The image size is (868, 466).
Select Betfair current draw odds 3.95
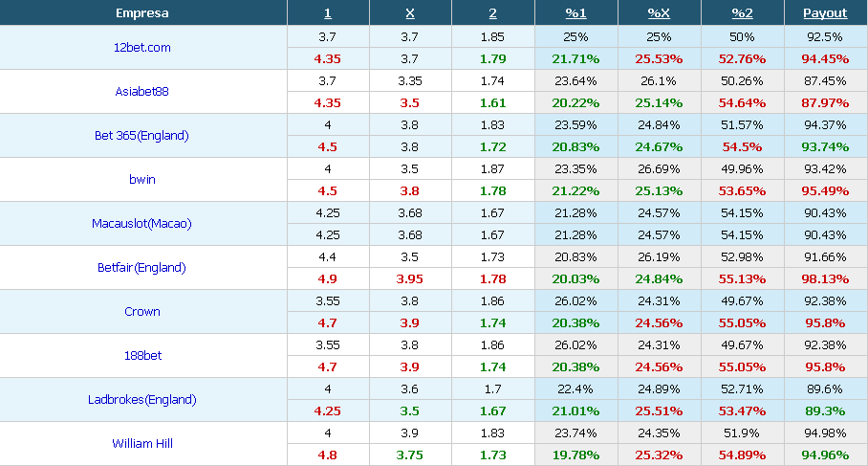tap(410, 279)
